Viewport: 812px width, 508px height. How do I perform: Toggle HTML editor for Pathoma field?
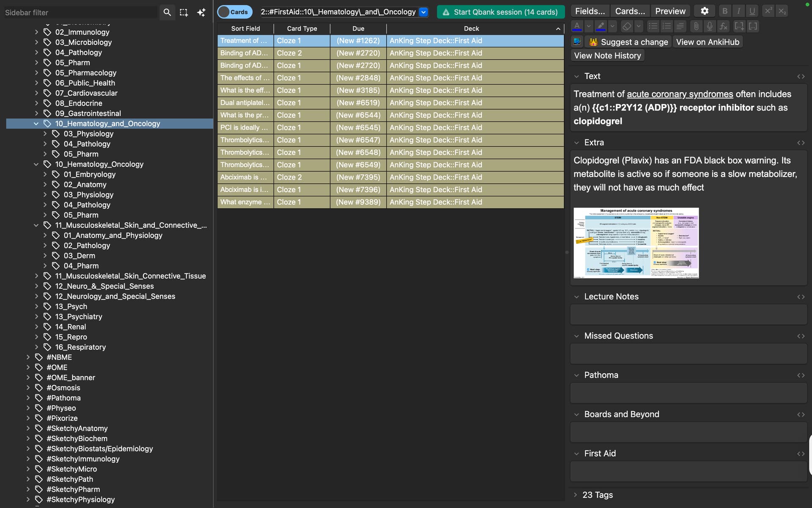801,375
